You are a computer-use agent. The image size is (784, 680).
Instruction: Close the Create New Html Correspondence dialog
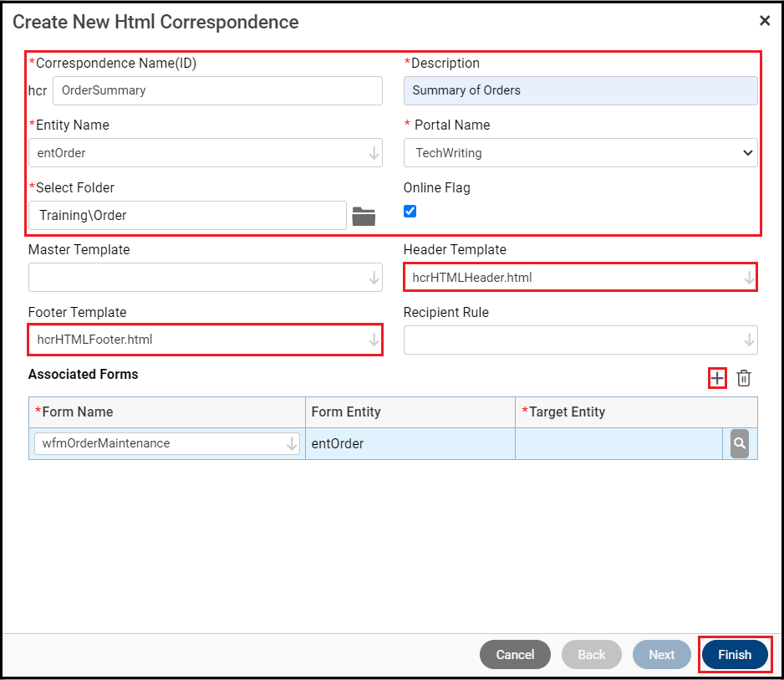pyautogui.click(x=765, y=21)
